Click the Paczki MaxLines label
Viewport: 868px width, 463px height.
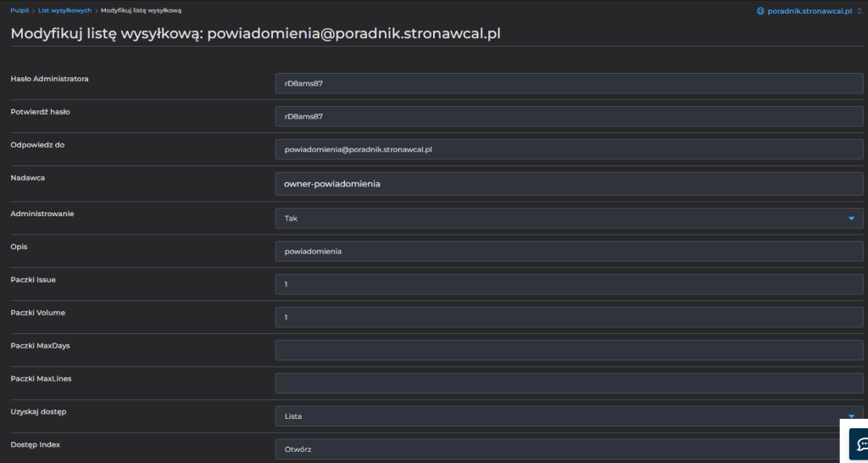click(41, 379)
